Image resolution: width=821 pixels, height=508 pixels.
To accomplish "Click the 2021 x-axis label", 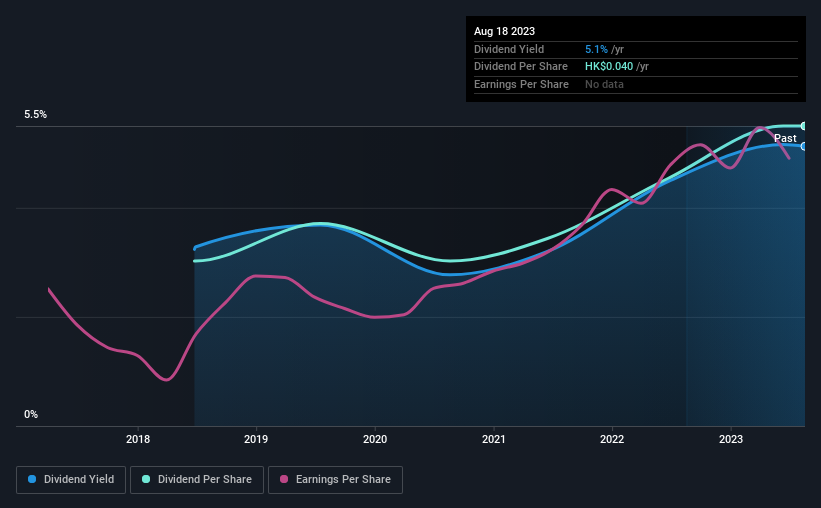I will point(493,439).
